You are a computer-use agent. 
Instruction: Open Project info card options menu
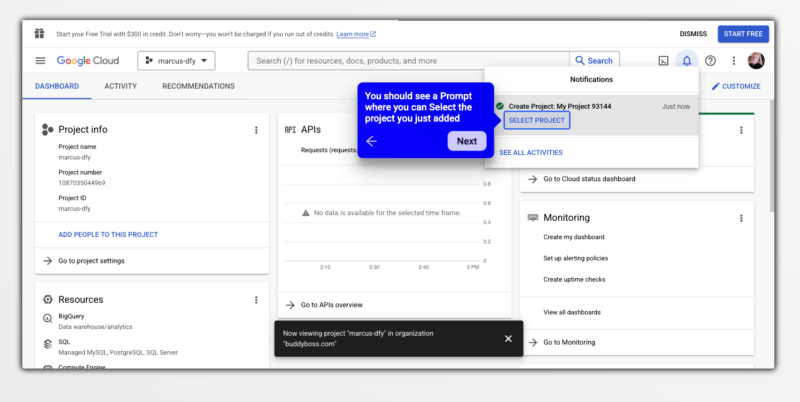[x=256, y=130]
